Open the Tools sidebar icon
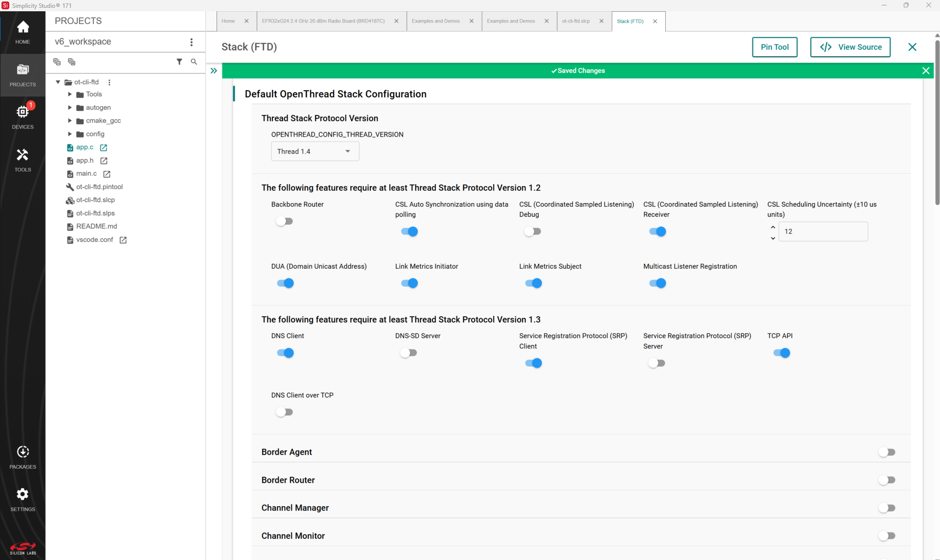This screenshot has height=560, width=940. coord(23,160)
